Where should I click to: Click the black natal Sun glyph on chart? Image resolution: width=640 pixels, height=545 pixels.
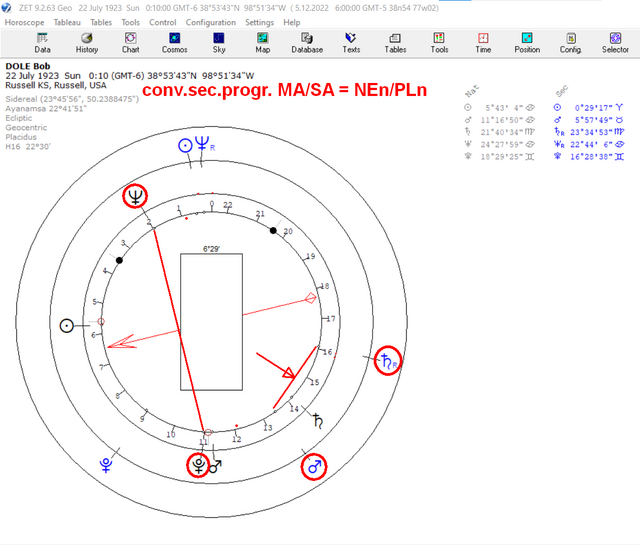click(67, 326)
